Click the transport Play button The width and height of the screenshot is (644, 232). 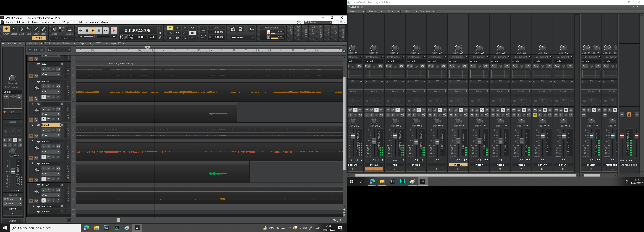pyautogui.click(x=93, y=31)
